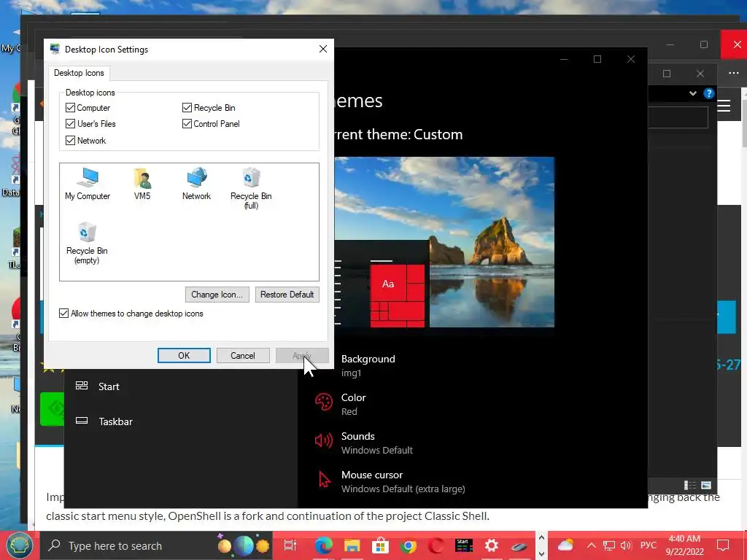Screen dimensions: 747x560
Task: Close the Desktop Icon Settings dialog
Action: pos(323,49)
